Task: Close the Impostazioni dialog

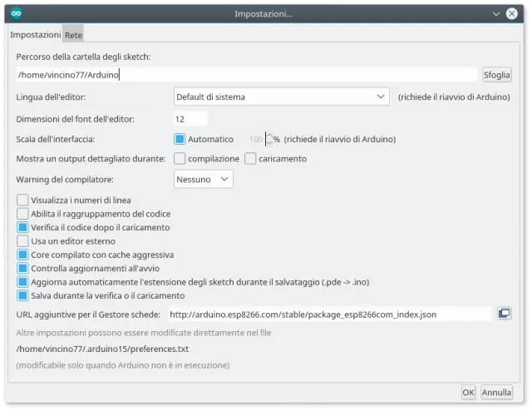Action: [512, 13]
